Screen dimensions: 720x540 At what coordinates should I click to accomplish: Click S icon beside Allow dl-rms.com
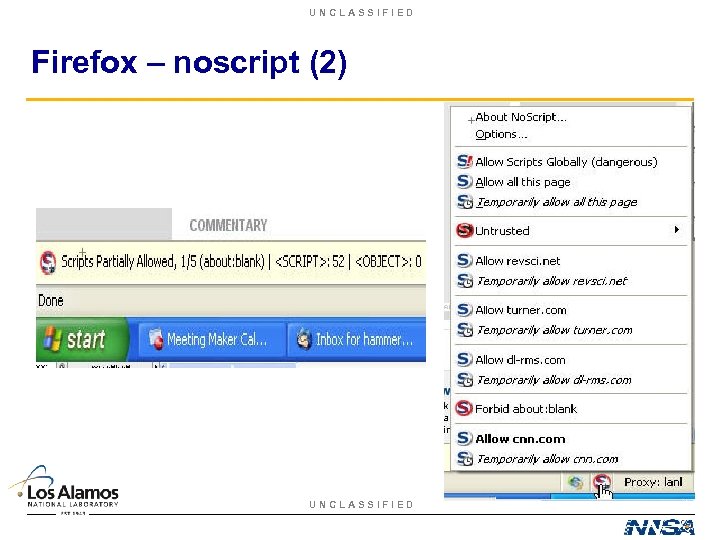click(464, 359)
